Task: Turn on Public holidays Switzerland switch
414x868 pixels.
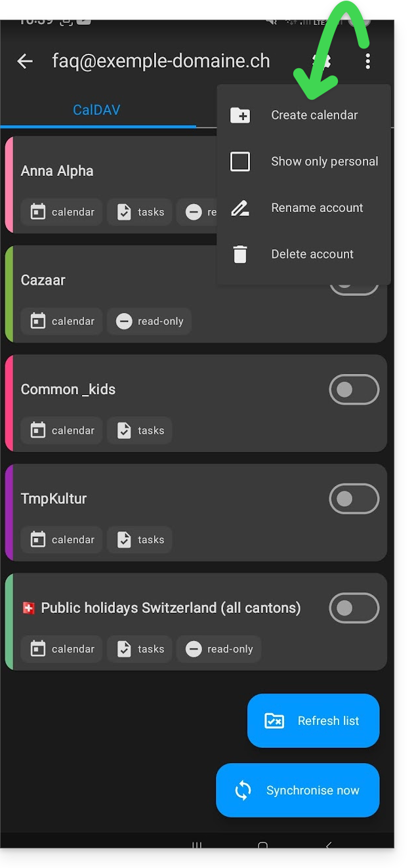Action: tap(354, 608)
